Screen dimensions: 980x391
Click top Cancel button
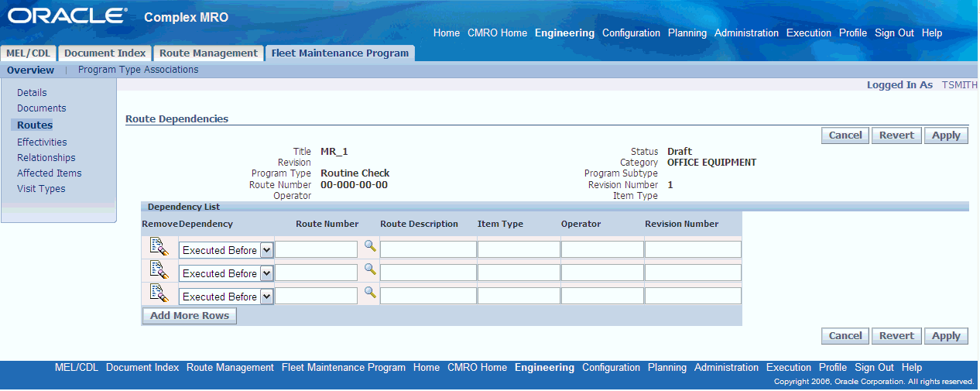coord(845,135)
